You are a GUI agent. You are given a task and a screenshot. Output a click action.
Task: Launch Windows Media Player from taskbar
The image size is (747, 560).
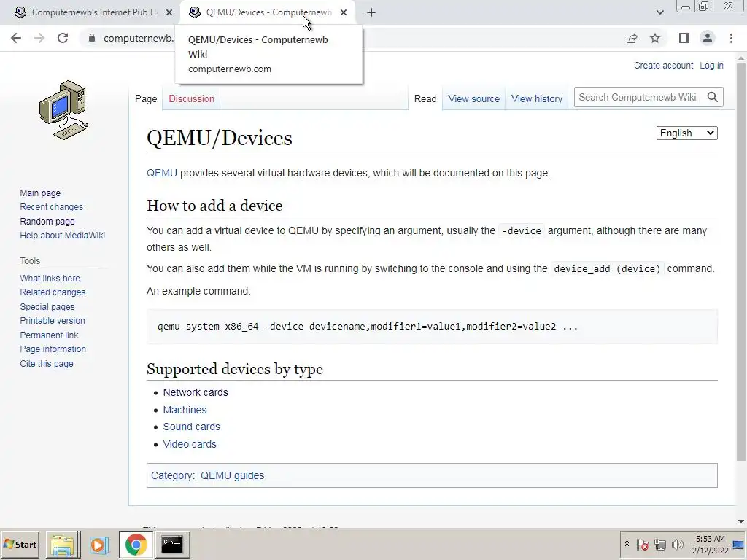click(99, 544)
